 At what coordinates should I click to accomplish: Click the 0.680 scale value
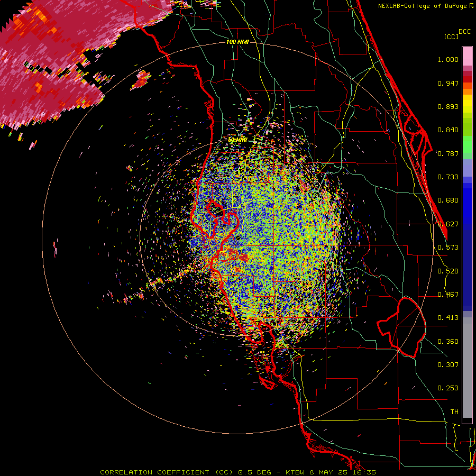(x=448, y=200)
